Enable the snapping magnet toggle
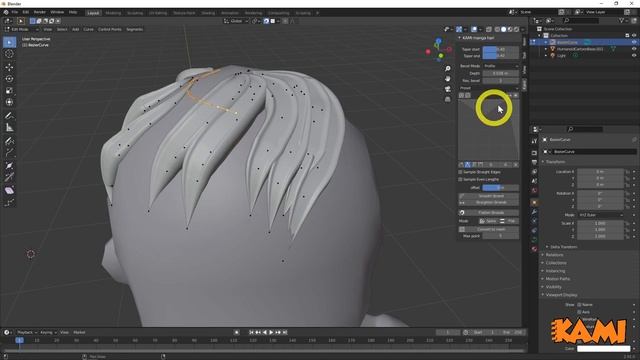 click(x=266, y=21)
